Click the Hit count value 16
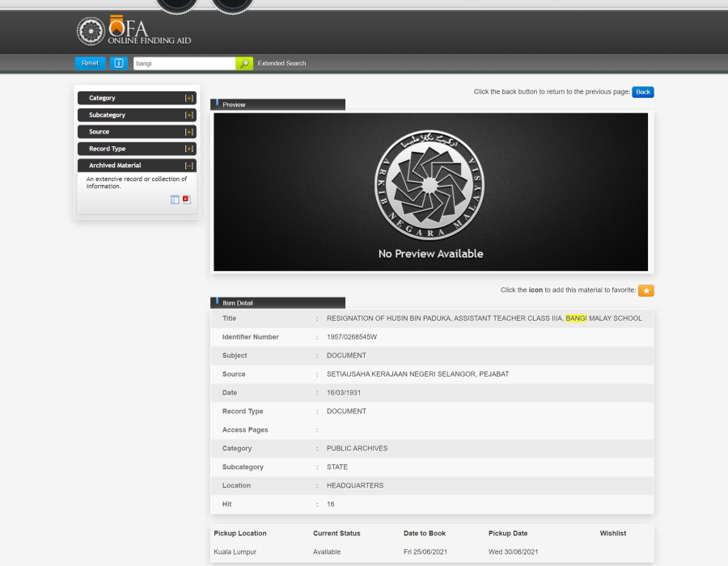 coord(331,504)
